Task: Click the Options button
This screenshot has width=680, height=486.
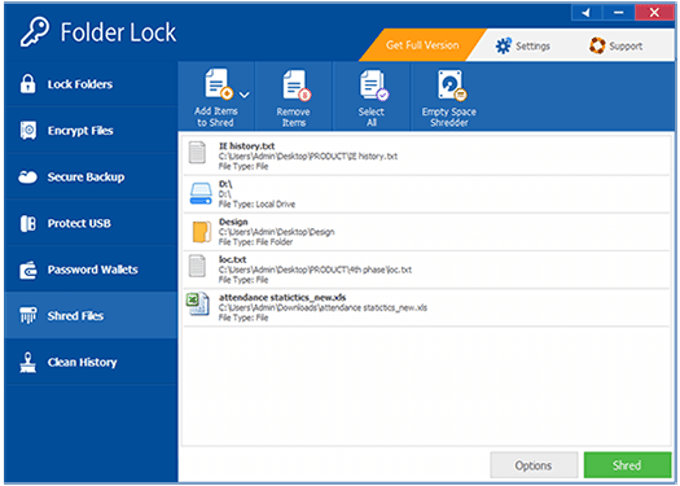Action: (533, 465)
